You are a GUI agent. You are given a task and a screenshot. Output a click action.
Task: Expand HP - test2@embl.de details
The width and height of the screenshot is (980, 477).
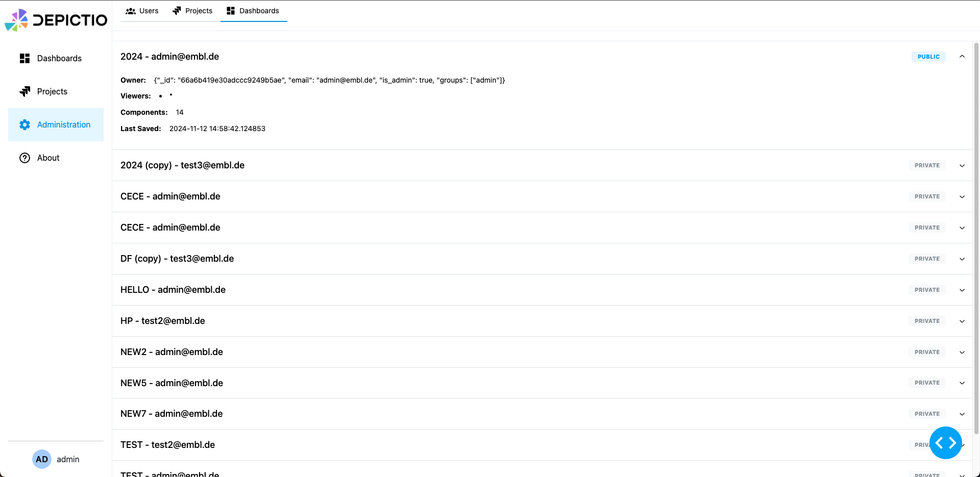tap(962, 321)
